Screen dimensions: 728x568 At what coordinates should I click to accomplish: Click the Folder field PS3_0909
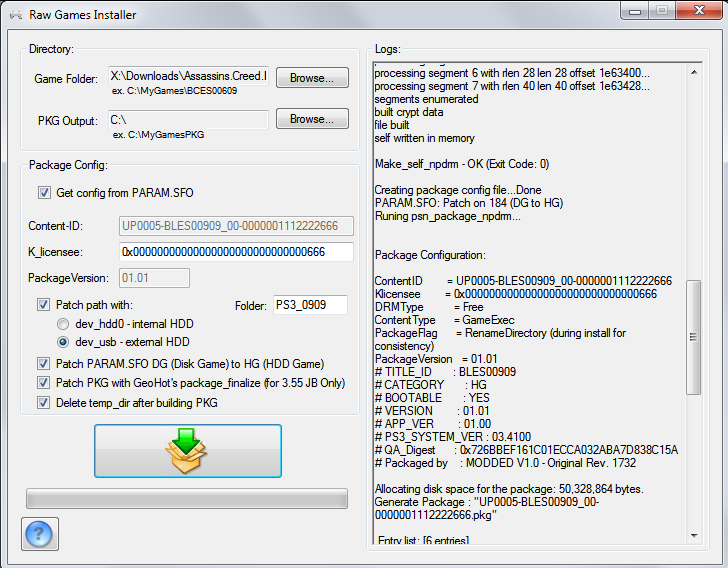(310, 305)
